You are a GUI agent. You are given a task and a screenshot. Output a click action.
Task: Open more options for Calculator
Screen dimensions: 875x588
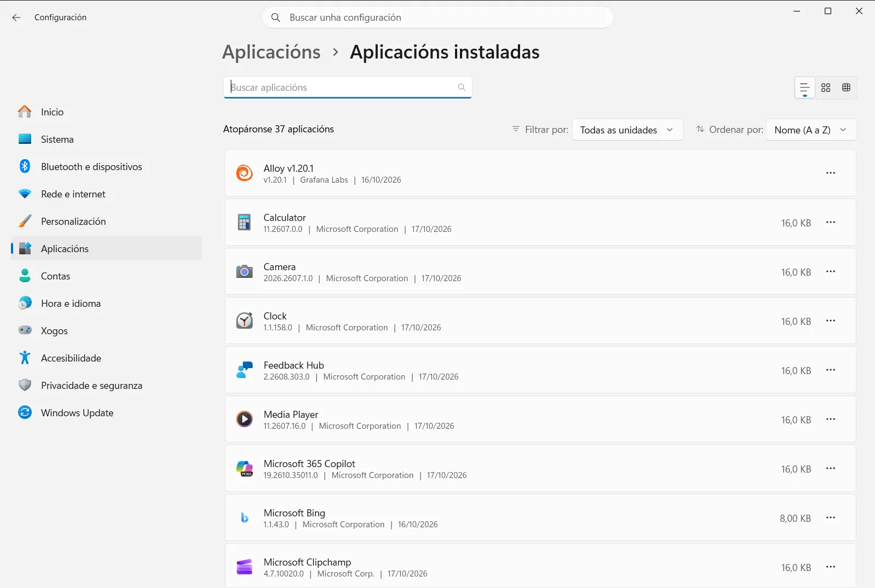tap(831, 222)
